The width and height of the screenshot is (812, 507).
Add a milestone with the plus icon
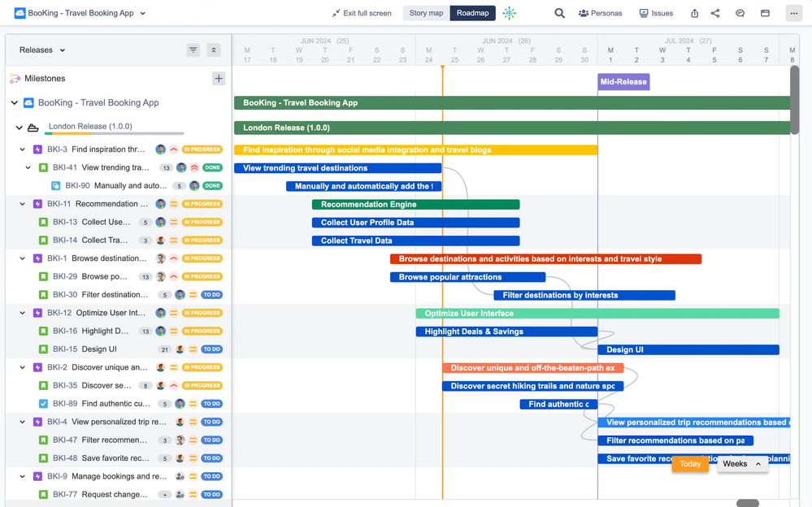tap(219, 79)
